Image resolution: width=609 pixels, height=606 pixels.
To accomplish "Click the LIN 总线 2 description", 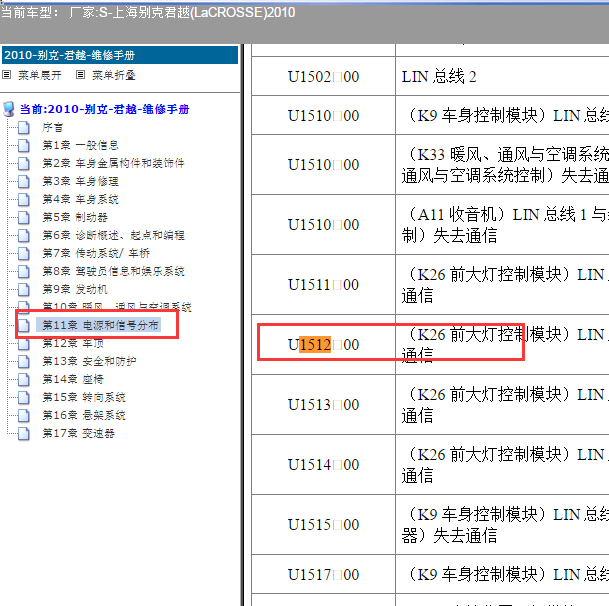I will (x=439, y=77).
